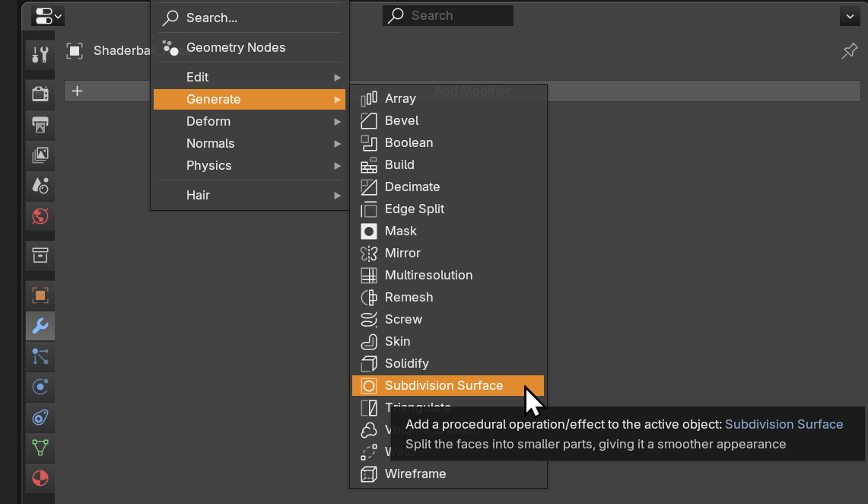Image resolution: width=868 pixels, height=504 pixels.
Task: Open the Object Data properties tab
Action: [40, 448]
